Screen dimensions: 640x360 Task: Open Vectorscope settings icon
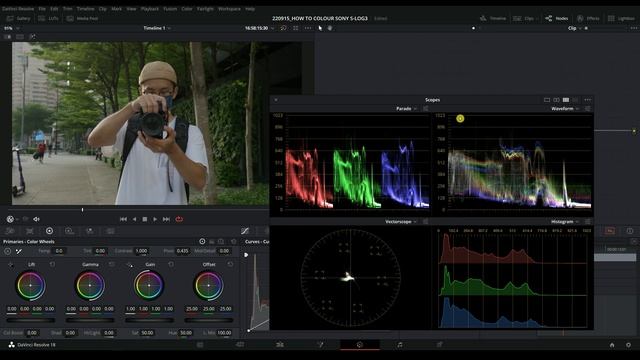tap(426, 222)
